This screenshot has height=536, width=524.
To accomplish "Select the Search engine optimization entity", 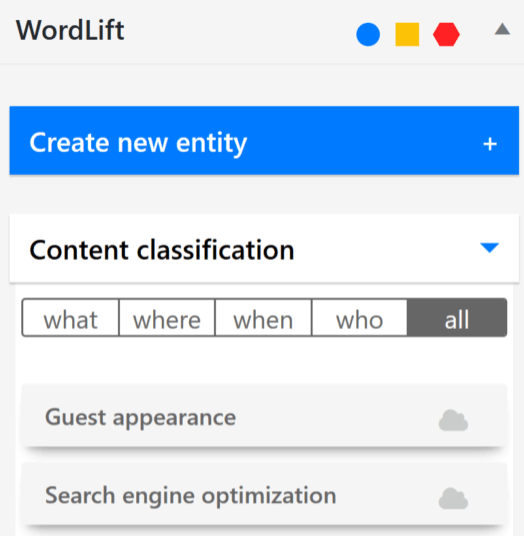I will tap(264, 494).
